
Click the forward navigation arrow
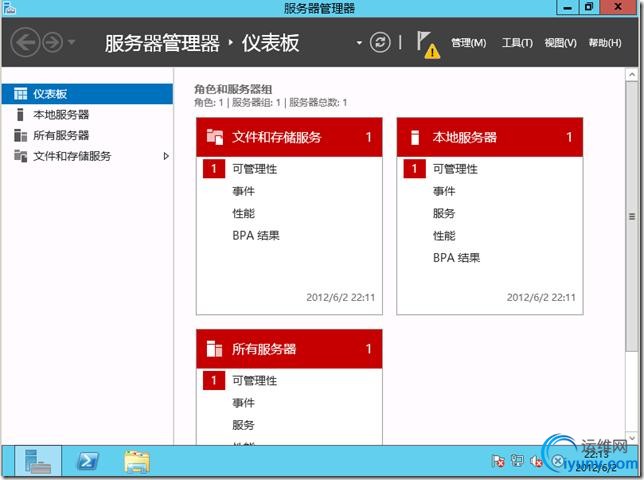pos(53,42)
